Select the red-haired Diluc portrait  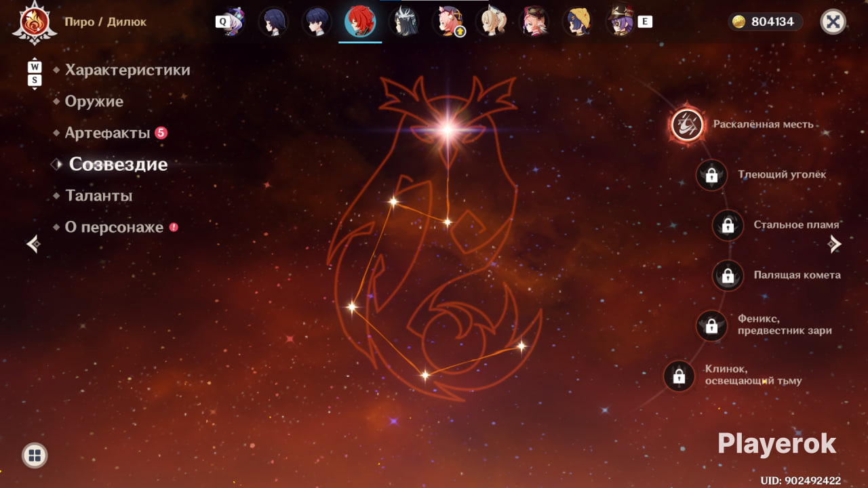pos(360,22)
